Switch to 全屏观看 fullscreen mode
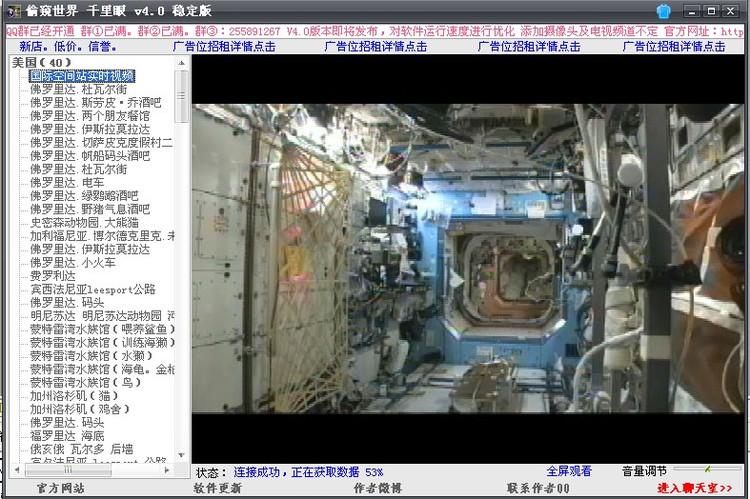Image resolution: width=750 pixels, height=499 pixels. click(569, 471)
